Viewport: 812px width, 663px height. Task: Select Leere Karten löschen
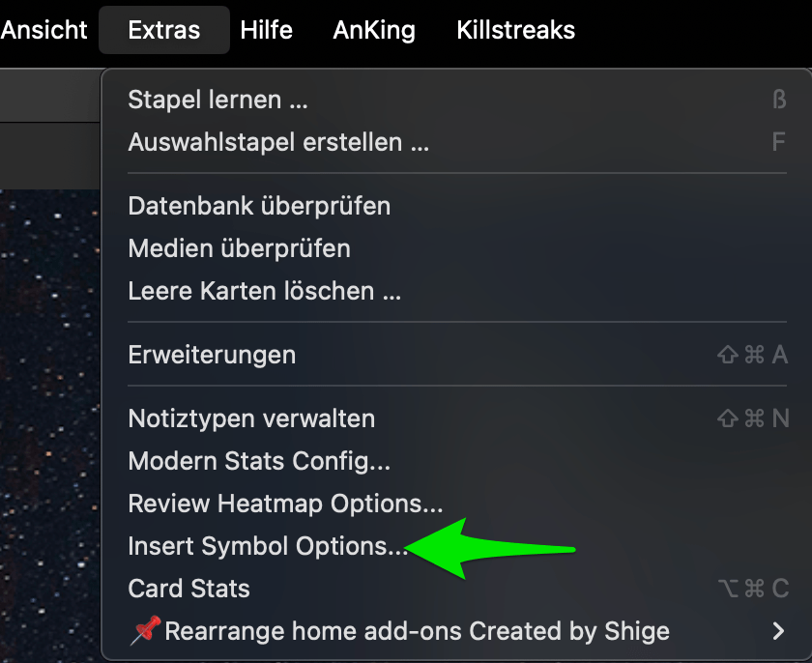[x=264, y=291]
